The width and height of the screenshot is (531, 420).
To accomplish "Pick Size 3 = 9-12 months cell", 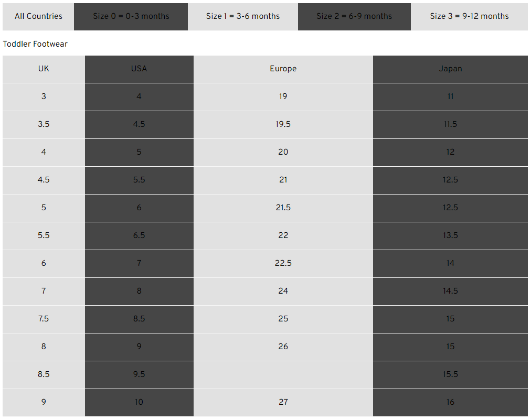I will [x=469, y=17].
